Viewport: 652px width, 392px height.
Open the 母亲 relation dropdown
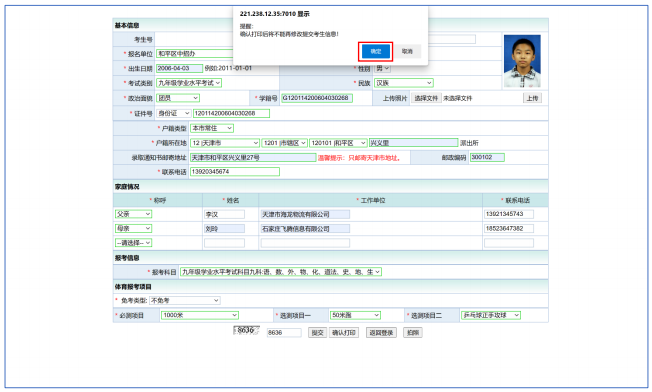133,228
